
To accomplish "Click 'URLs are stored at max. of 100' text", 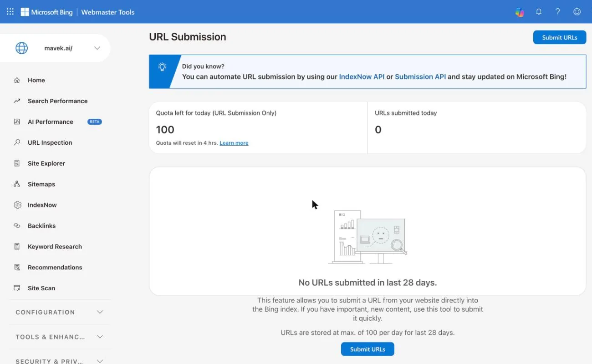I will (367, 333).
